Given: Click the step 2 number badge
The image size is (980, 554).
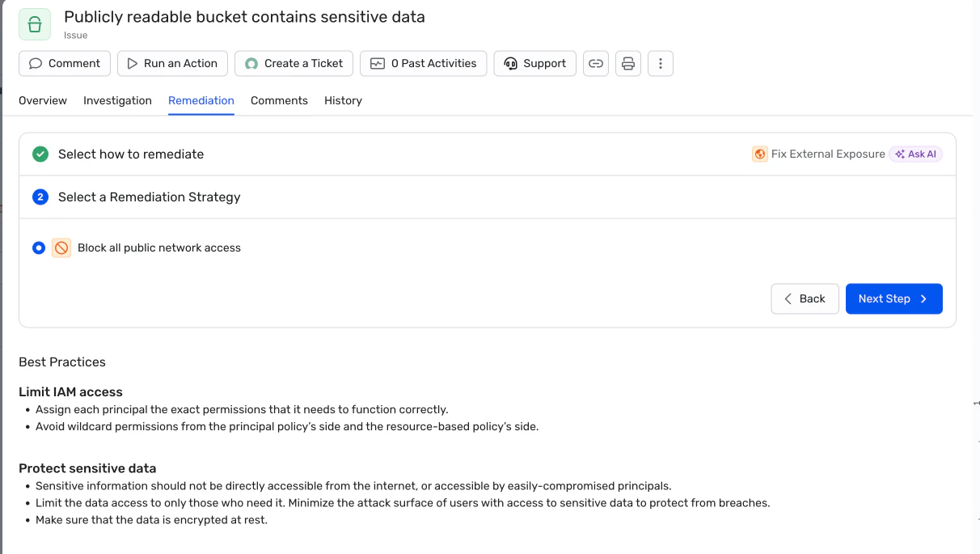Looking at the screenshot, I should pyautogui.click(x=40, y=197).
